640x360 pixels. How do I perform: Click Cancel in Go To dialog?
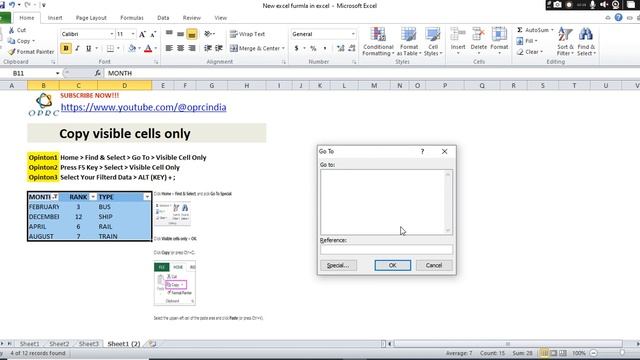(434, 265)
